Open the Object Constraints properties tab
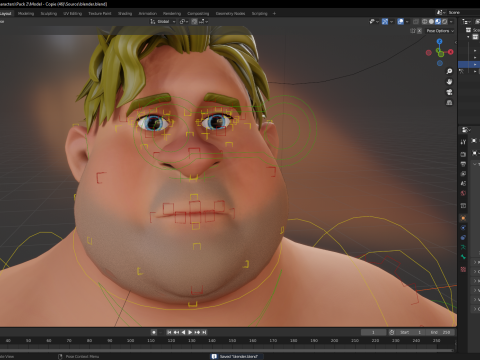 click(x=463, y=237)
